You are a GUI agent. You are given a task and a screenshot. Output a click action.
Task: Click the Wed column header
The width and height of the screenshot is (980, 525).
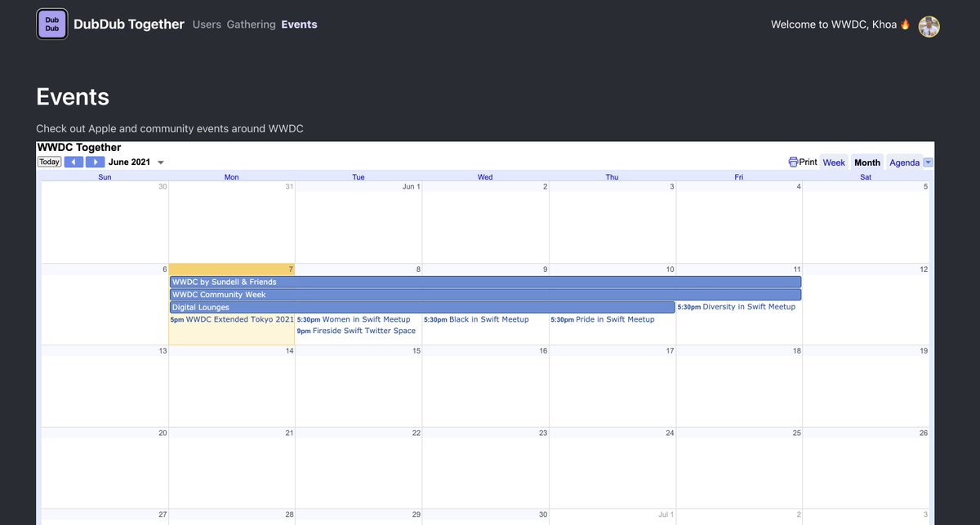[485, 176]
